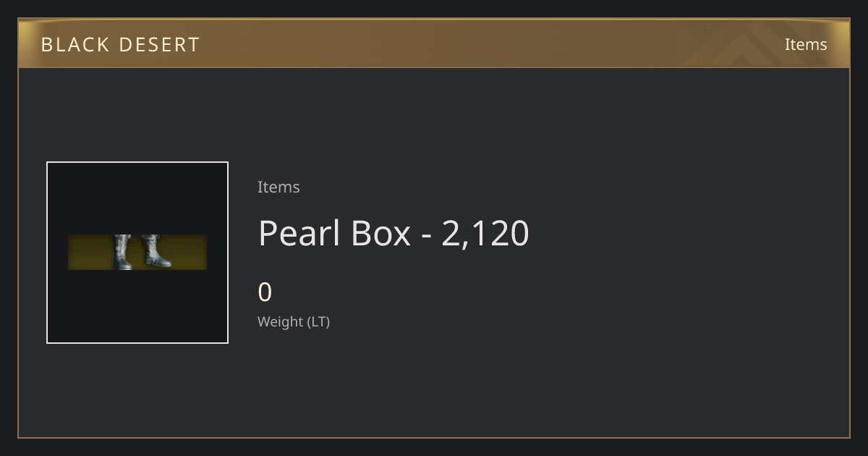Open the Pearl Box item thumbnail frame
Screen dimensions: 868x456
(x=137, y=253)
